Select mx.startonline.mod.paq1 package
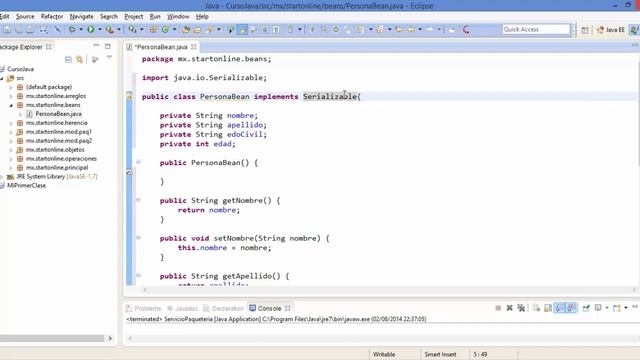This screenshot has height=360, width=640. tap(58, 132)
